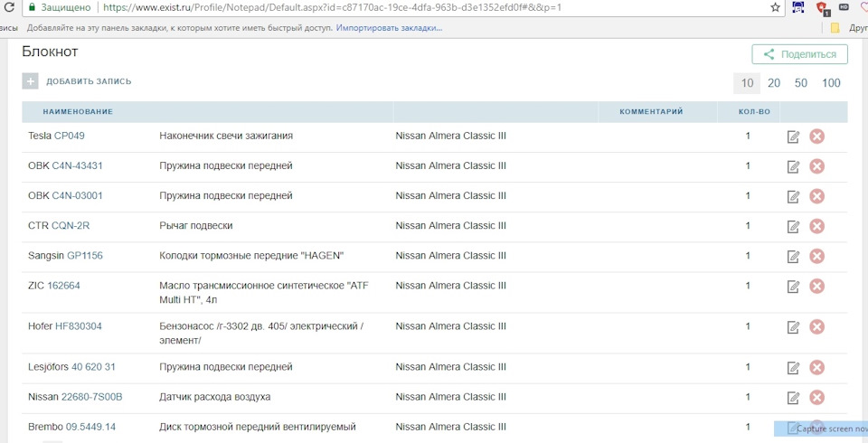Image resolution: width=868 pixels, height=443 pixels.
Task: Click the plus icon to add record
Action: point(30,81)
